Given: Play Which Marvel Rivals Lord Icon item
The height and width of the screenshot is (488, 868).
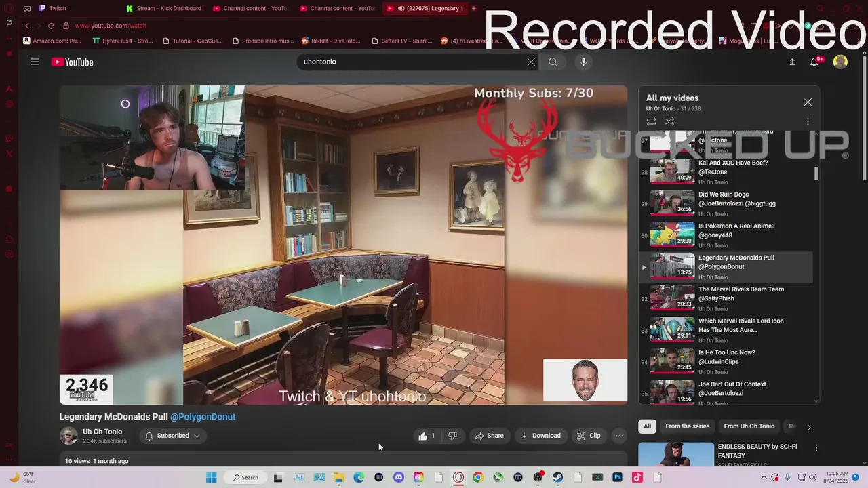Looking at the screenshot, I should point(726,330).
